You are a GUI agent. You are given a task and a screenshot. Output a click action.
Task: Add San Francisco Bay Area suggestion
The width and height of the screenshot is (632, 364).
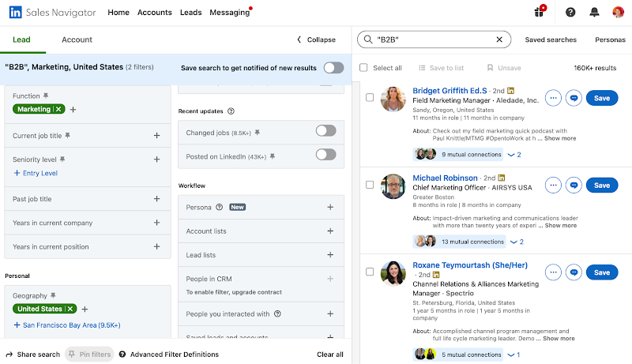(x=67, y=325)
